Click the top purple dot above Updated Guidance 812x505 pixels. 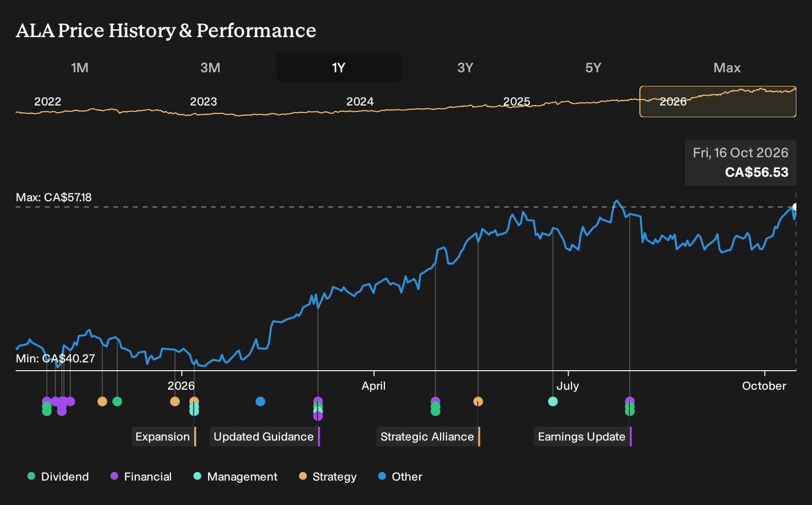318,401
